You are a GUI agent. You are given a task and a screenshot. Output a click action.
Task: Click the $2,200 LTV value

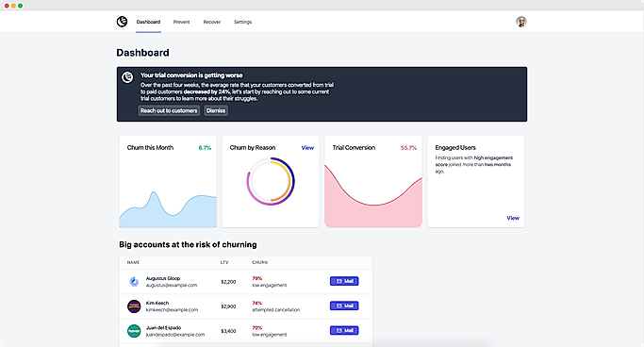(228, 282)
